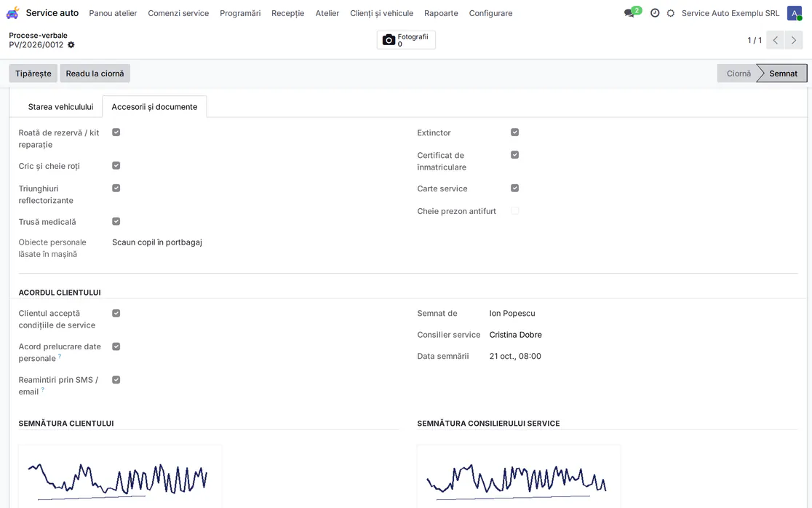Click the service advisor signature image
Viewport: 812px width, 508px height.
point(519,477)
